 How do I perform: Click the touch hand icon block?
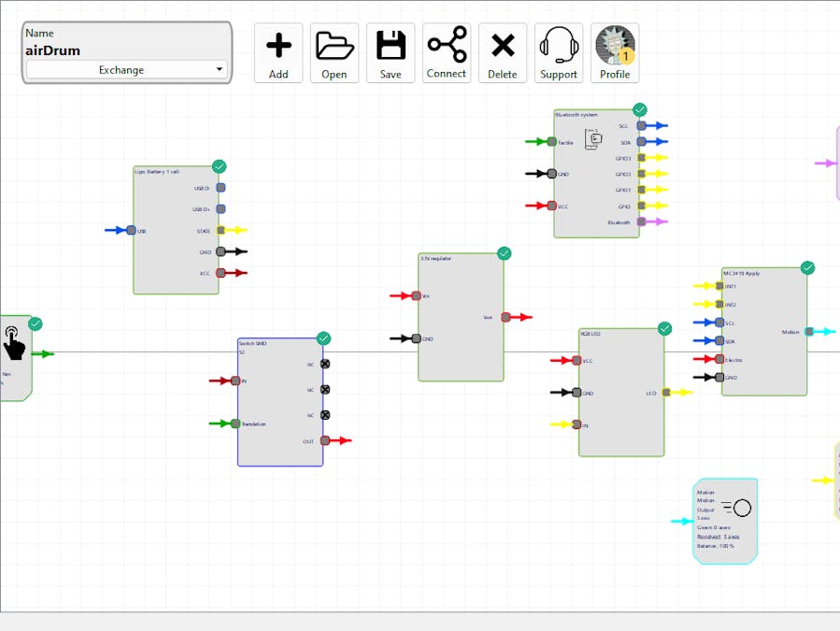(14, 343)
